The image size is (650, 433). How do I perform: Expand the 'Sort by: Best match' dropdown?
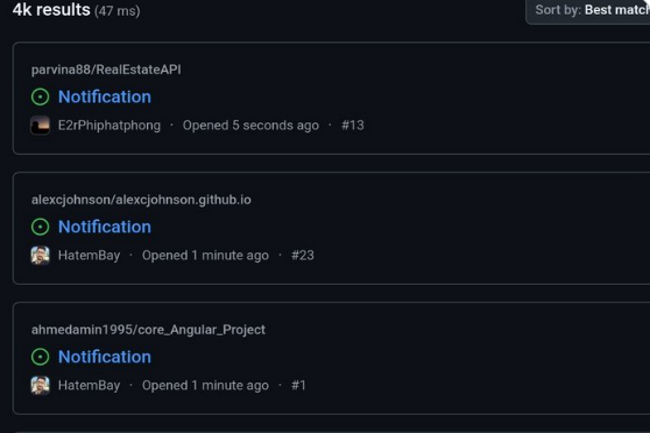coord(590,10)
